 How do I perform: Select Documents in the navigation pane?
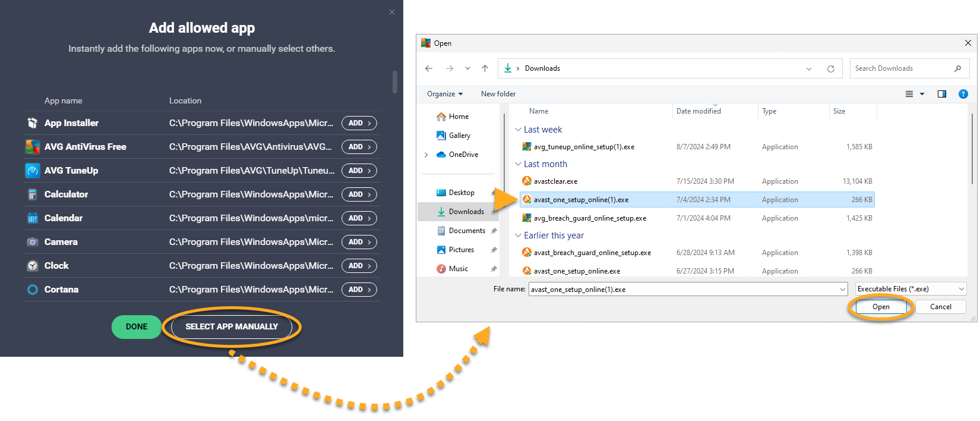[466, 231]
